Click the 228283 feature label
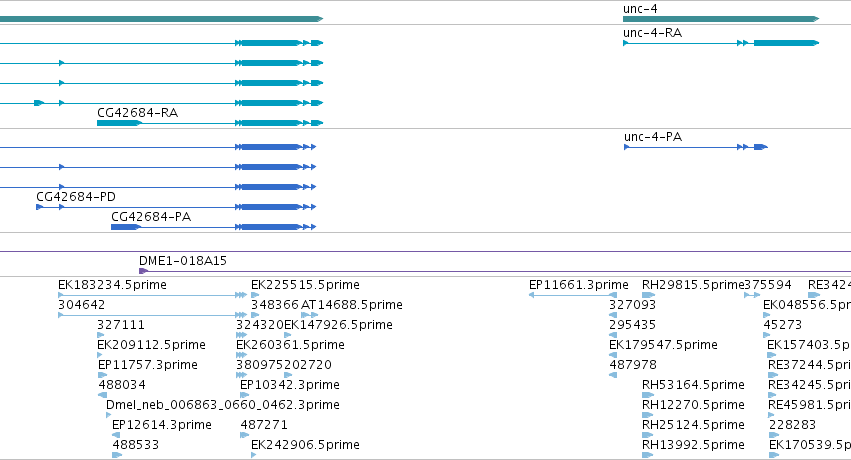 click(x=792, y=425)
